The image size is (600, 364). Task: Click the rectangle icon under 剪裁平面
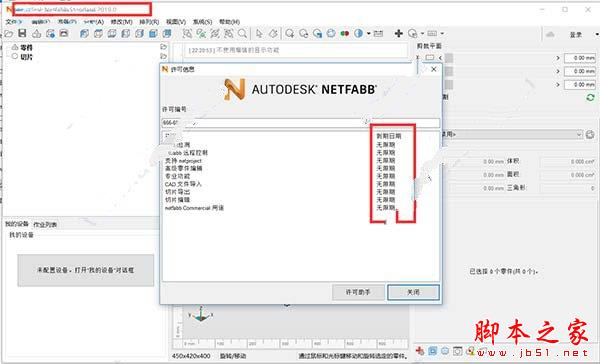tap(430, 57)
